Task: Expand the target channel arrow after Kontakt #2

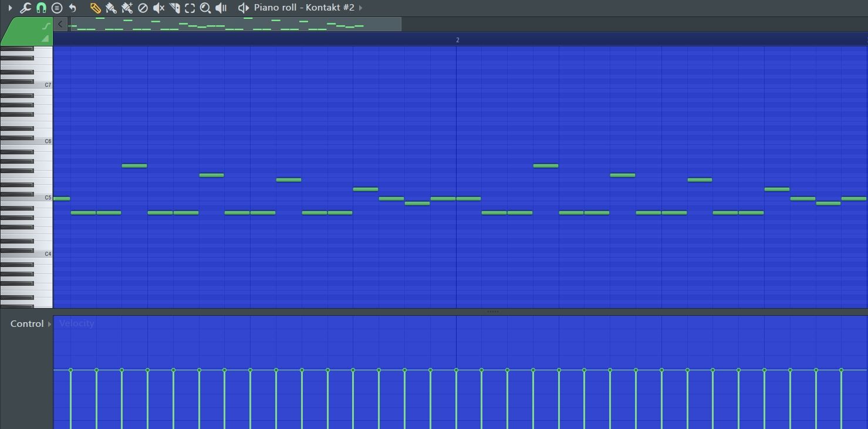Action: [x=360, y=8]
